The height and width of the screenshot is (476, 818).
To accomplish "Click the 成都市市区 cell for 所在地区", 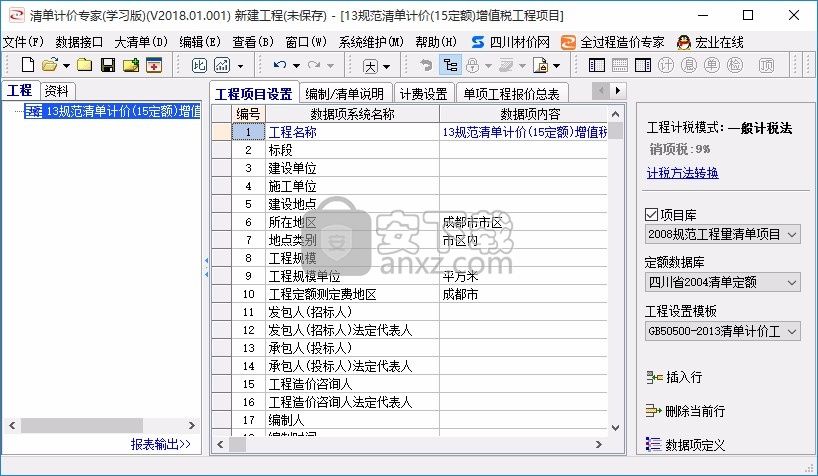I will click(523, 222).
